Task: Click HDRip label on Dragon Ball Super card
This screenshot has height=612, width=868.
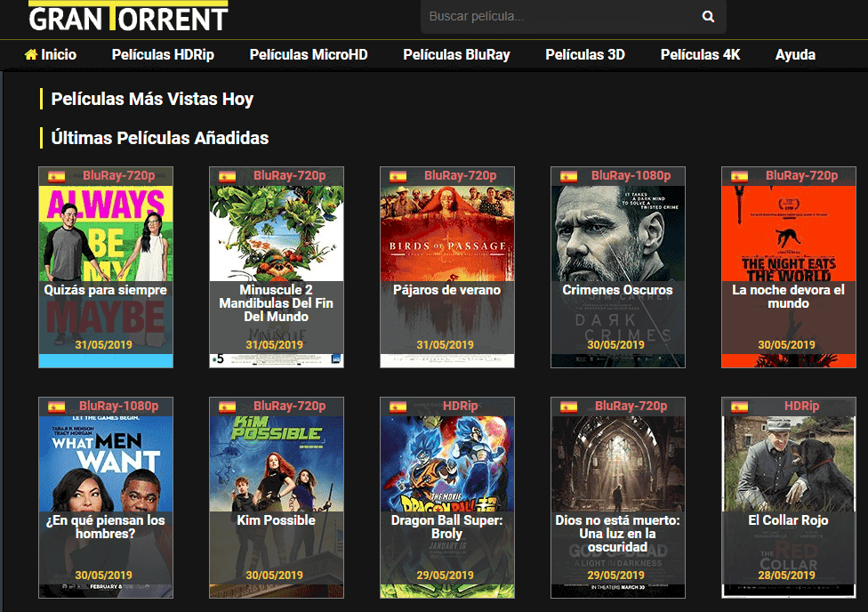Action: click(460, 406)
